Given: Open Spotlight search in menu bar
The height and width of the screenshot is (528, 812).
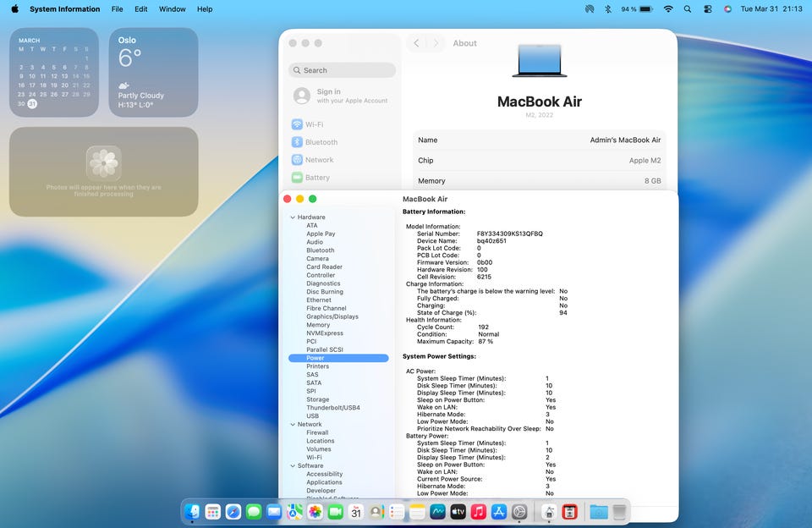Looking at the screenshot, I should [688, 9].
